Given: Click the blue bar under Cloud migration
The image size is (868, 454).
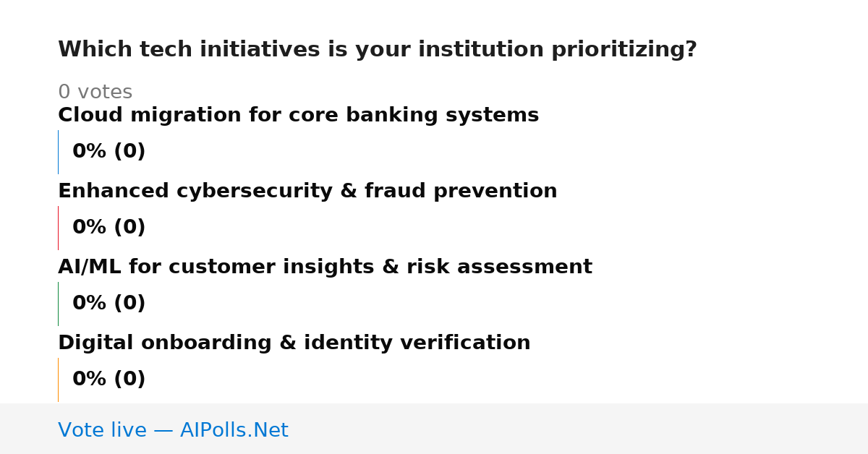Looking at the screenshot, I should point(58,152).
